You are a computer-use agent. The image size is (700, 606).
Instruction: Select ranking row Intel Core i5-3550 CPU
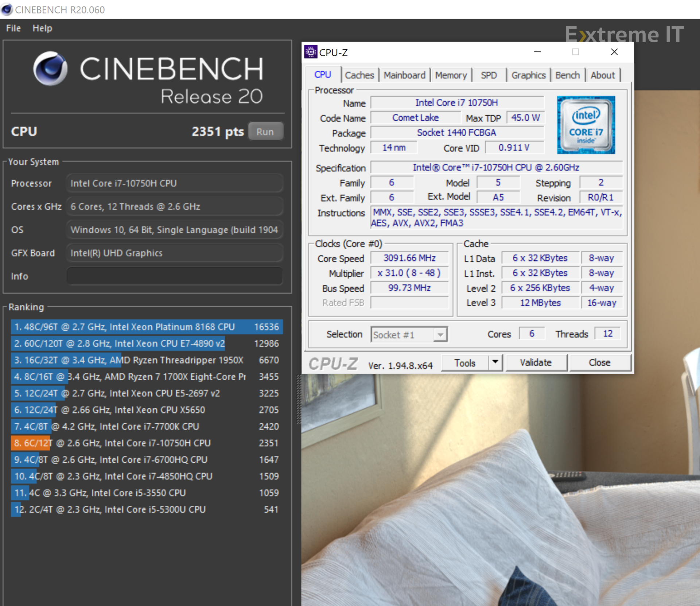point(147,493)
